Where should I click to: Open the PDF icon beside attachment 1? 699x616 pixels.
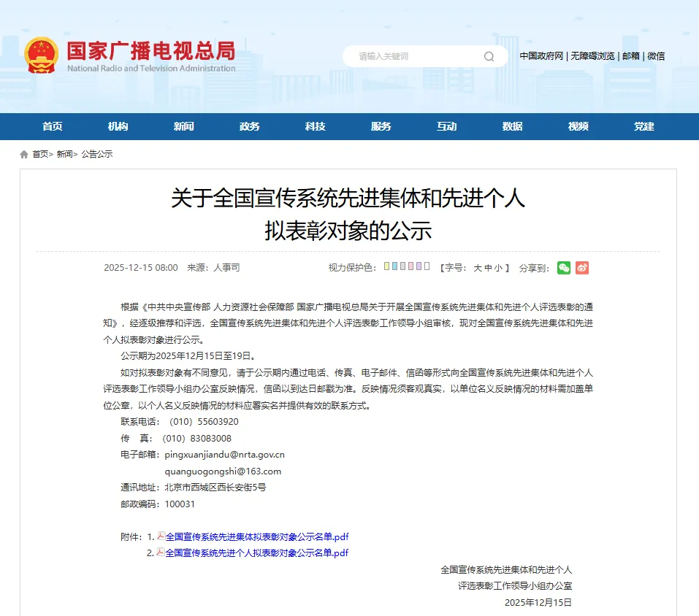point(161,536)
